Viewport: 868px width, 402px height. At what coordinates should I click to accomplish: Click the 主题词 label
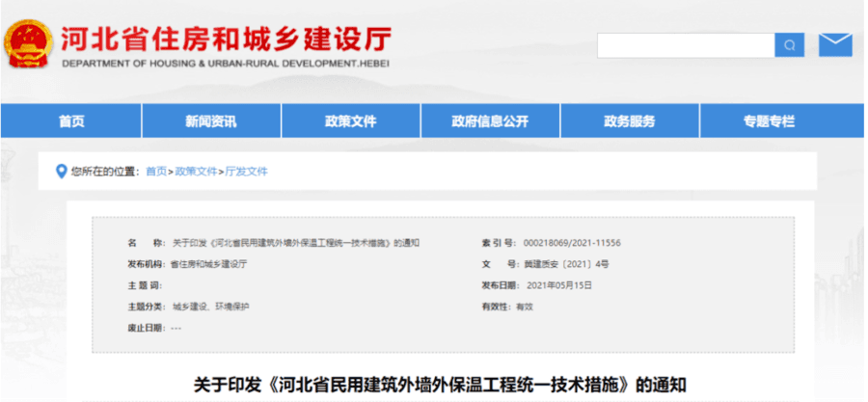pos(144,285)
